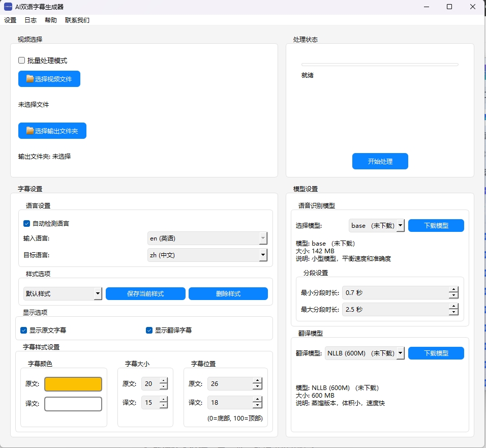This screenshot has width=486, height=448.
Task: Click the 选择输出文件夹 button
Action: 52,131
